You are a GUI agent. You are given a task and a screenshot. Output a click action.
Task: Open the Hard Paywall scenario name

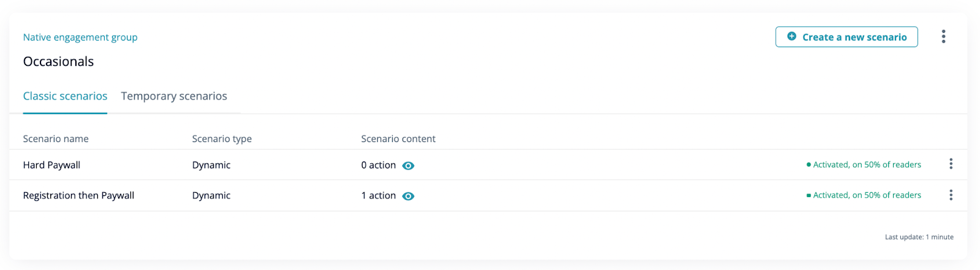(51, 165)
